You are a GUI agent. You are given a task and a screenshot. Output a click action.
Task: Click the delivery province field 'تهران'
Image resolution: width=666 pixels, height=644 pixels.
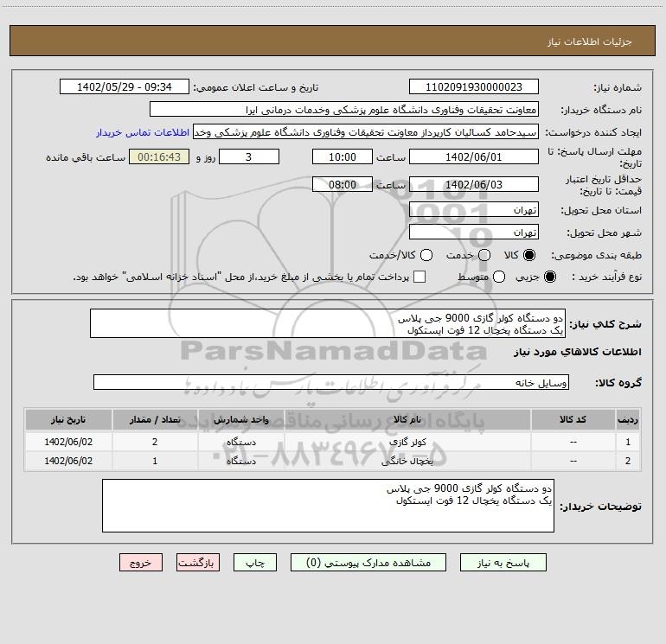pyautogui.click(x=474, y=210)
